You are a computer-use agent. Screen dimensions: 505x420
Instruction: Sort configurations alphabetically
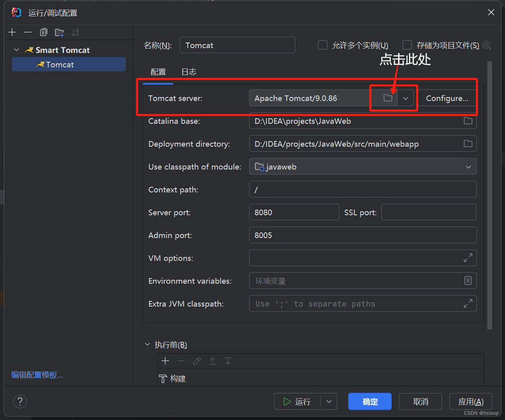tap(75, 32)
